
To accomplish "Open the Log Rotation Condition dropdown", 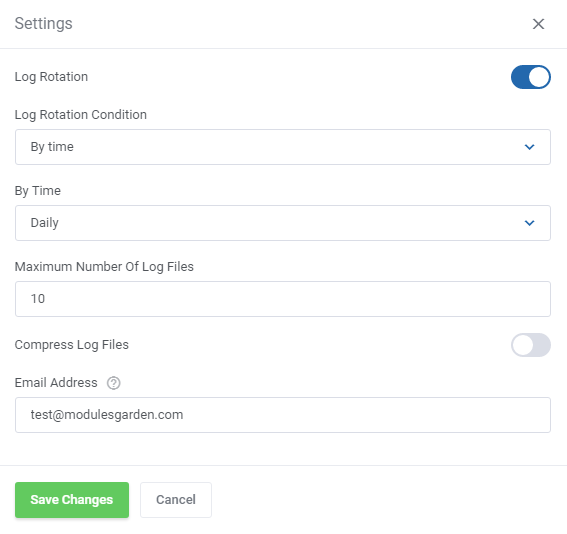I will [283, 147].
